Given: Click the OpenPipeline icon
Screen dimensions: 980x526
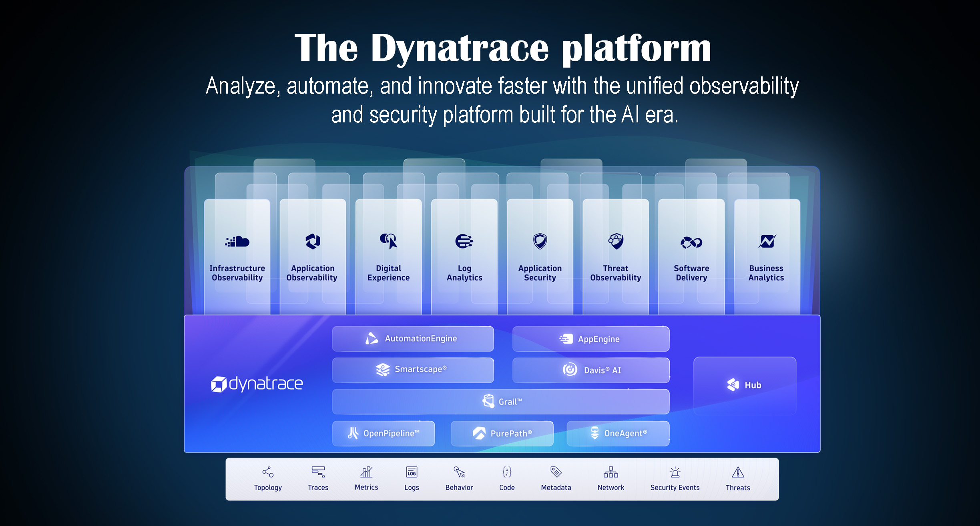Looking at the screenshot, I should click(353, 433).
